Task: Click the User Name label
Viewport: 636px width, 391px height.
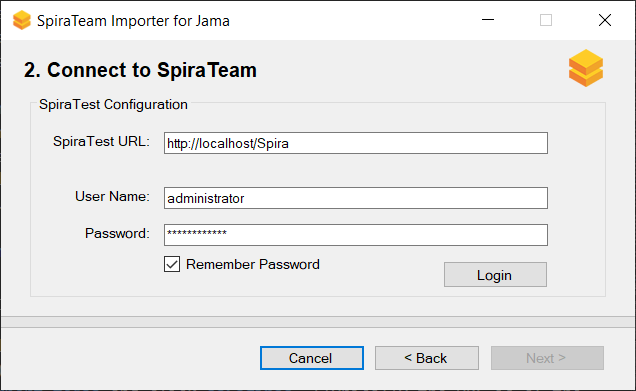Action: pos(112,197)
